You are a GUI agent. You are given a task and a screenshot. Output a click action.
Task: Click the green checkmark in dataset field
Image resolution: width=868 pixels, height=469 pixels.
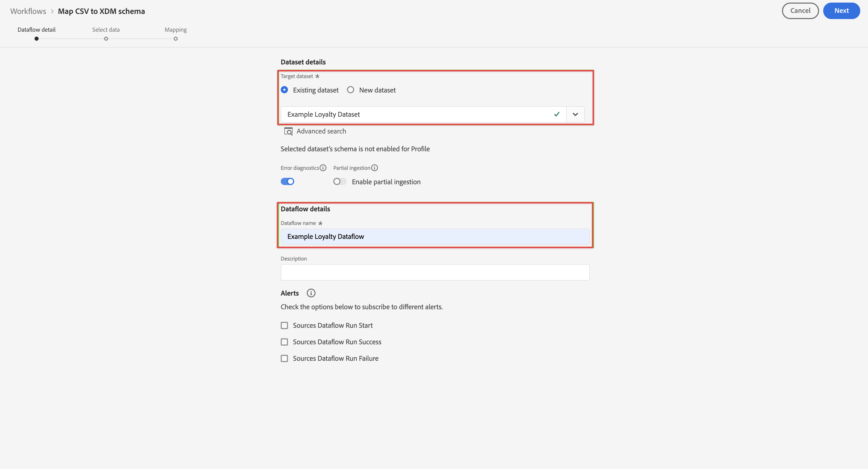click(557, 114)
